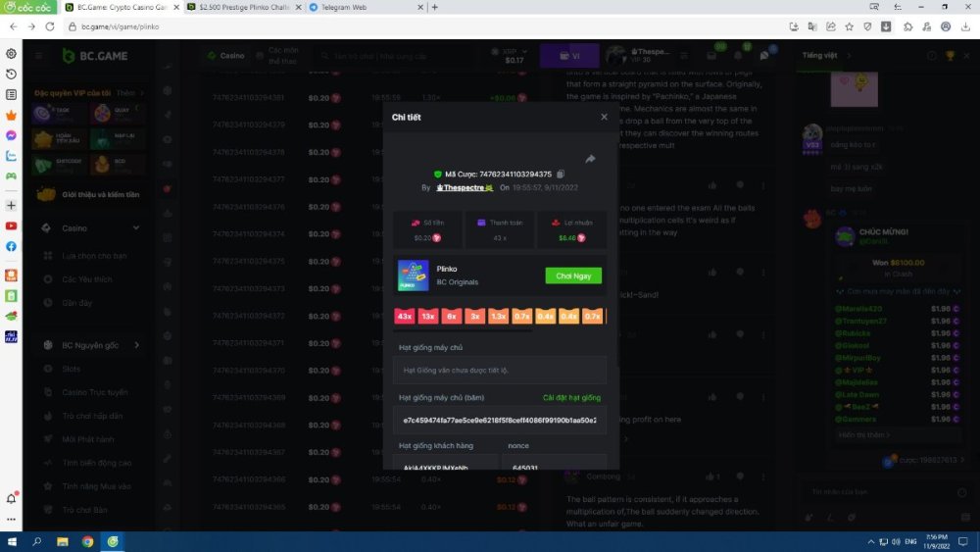Open Cốc Cốc sidebar settings gear
This screenshot has width=980, height=552.
tap(11, 53)
